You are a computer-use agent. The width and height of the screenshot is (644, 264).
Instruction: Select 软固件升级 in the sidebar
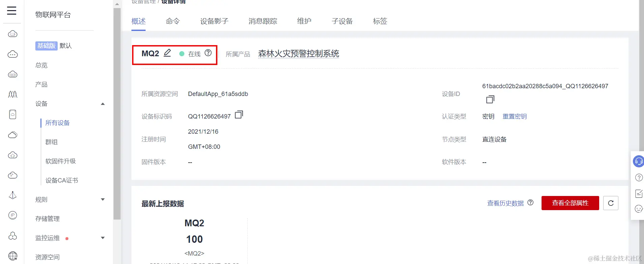tap(61, 161)
